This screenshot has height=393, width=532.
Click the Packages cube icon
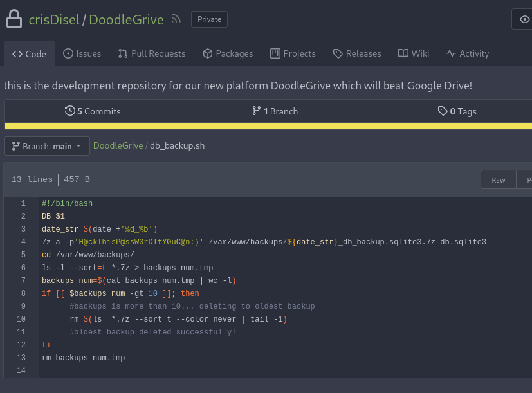pyautogui.click(x=208, y=53)
